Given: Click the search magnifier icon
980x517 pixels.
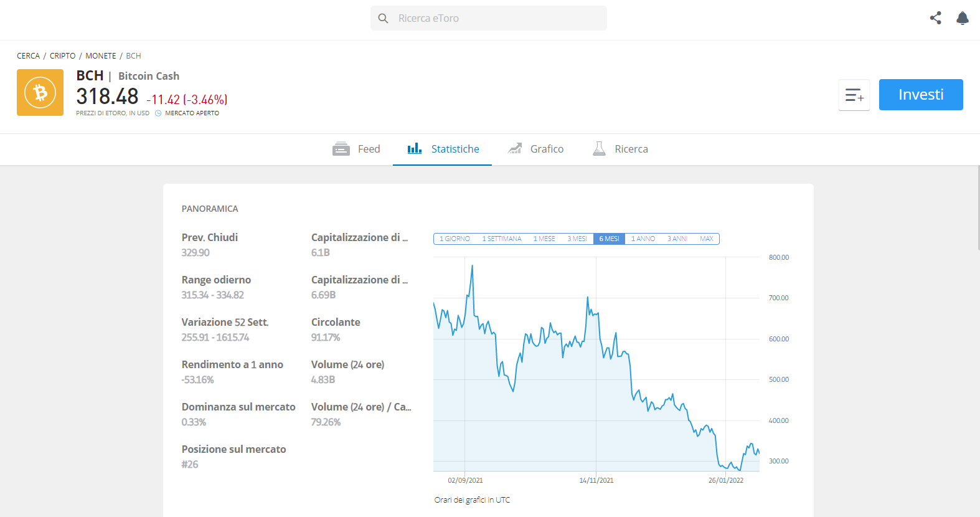Looking at the screenshot, I should coord(384,18).
